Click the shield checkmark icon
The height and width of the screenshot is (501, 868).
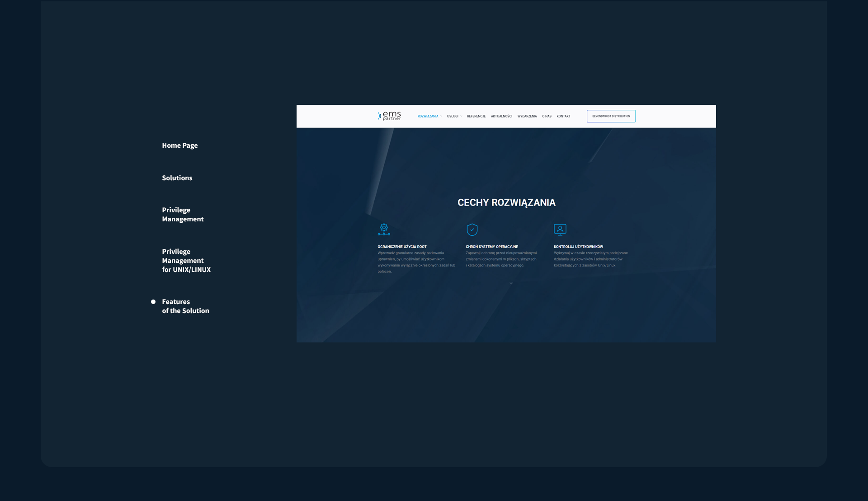tap(472, 229)
